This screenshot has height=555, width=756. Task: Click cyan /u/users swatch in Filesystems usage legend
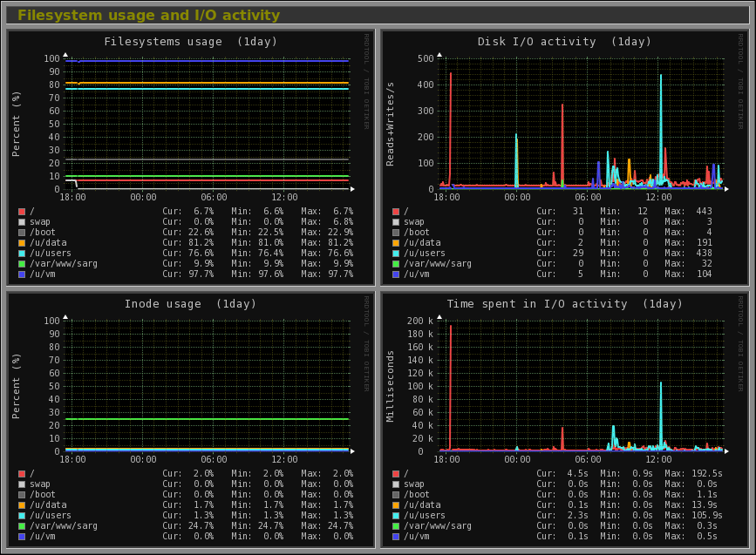22,254
